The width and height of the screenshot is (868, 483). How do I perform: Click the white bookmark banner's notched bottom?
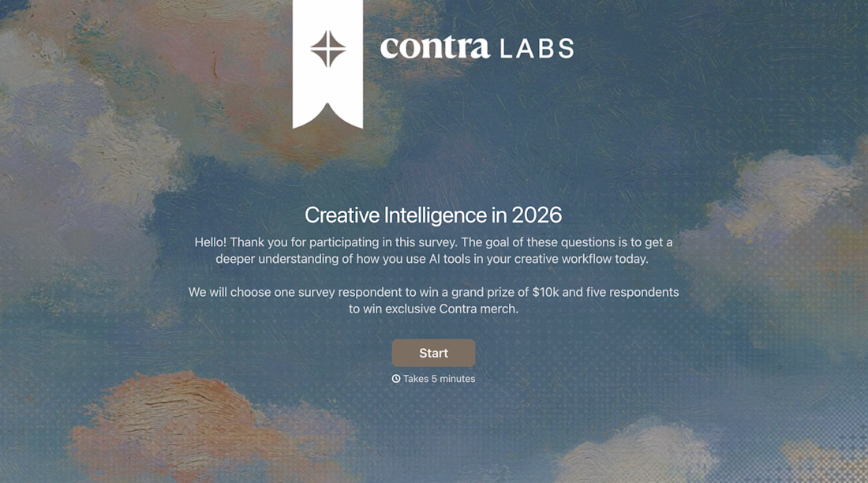click(327, 115)
